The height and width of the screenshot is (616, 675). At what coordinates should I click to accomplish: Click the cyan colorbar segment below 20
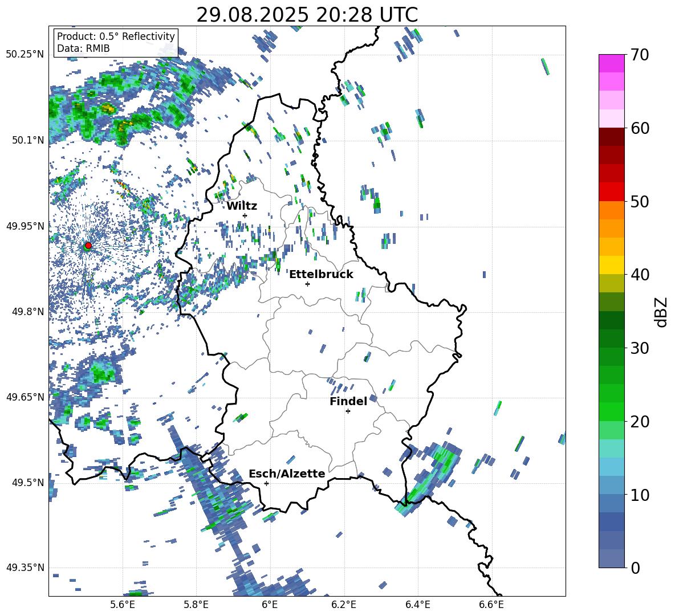tap(611, 448)
